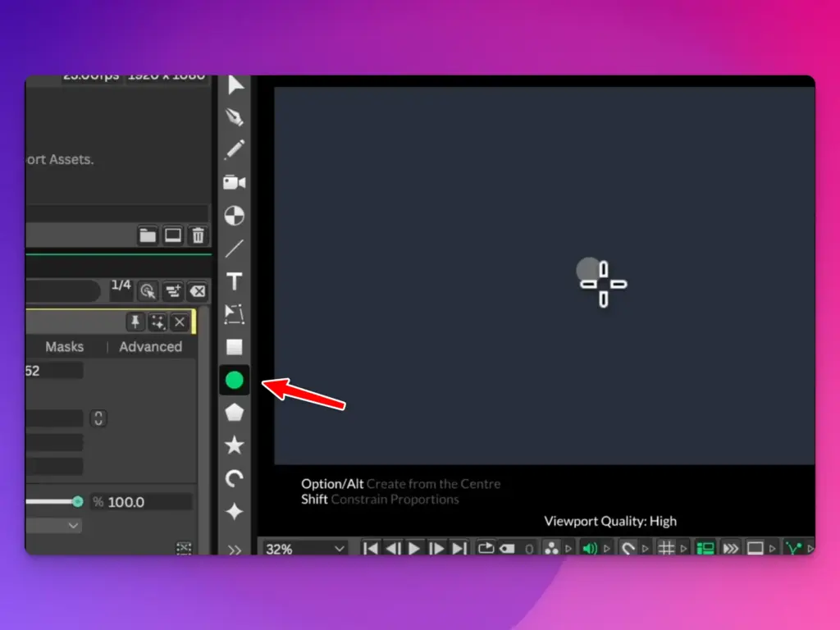Switch to the Masks tab
This screenshot has width=840, height=630.
64,347
